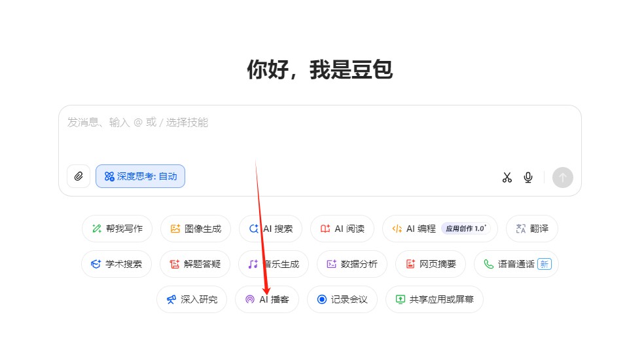Start a 语音通话 voice call
This screenshot has width=644, height=338.
tap(516, 264)
